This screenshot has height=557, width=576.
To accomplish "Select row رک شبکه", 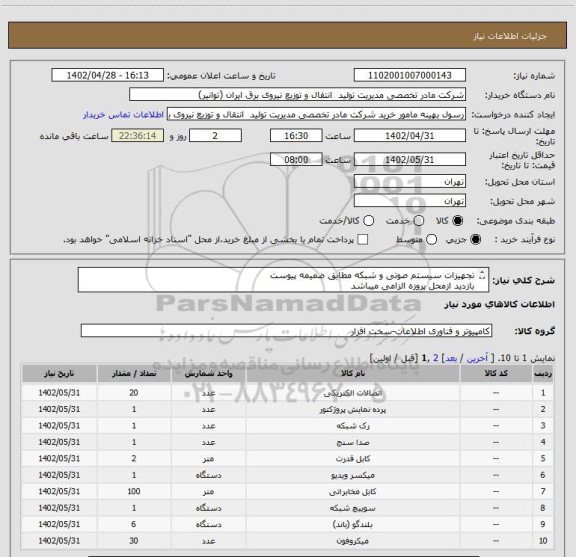I will pyautogui.click(x=287, y=425).
